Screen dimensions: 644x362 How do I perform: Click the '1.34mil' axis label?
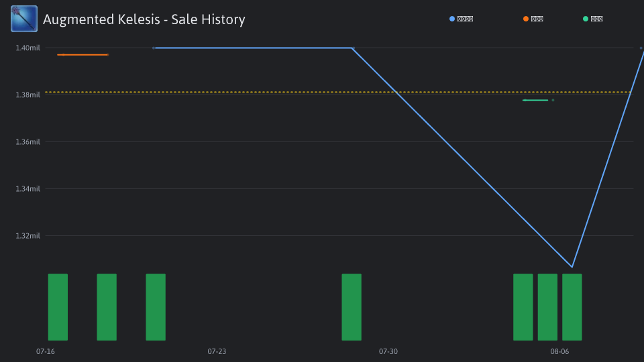pos(28,189)
